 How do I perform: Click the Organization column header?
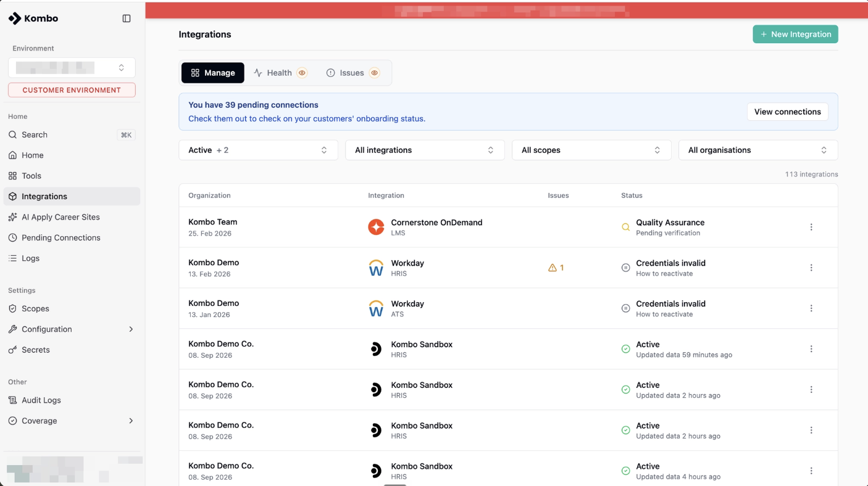pos(209,196)
